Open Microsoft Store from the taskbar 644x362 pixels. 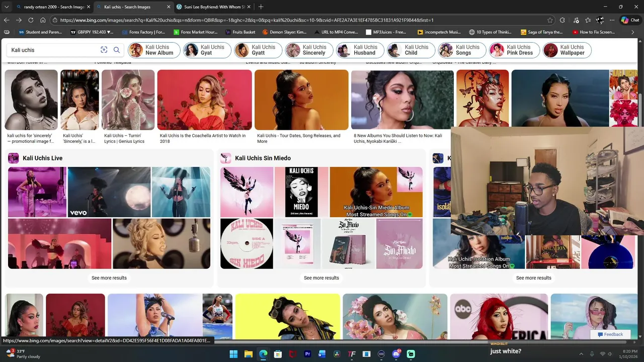(278, 354)
